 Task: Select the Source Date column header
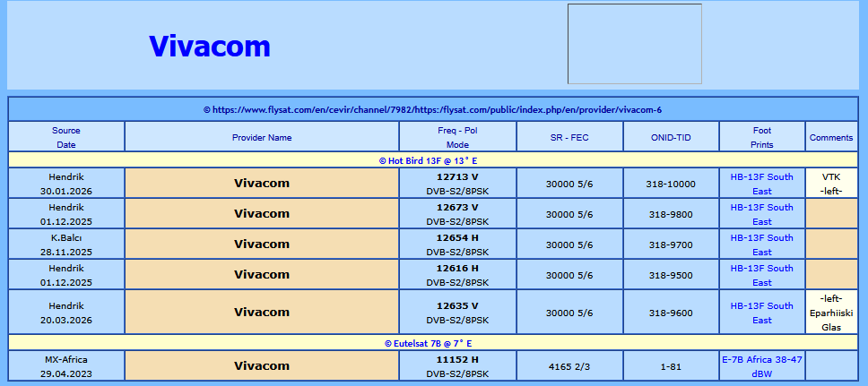[x=66, y=137]
